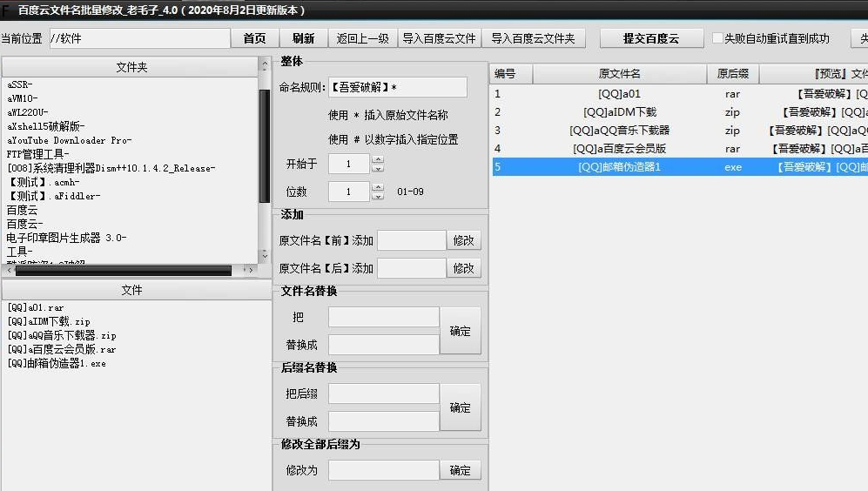Click 提交百度云 button
The height and width of the screenshot is (491, 868).
(651, 38)
